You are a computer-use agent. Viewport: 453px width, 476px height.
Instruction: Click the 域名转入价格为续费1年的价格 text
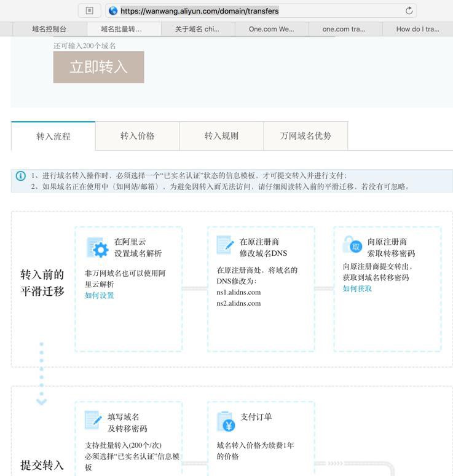pyautogui.click(x=255, y=451)
